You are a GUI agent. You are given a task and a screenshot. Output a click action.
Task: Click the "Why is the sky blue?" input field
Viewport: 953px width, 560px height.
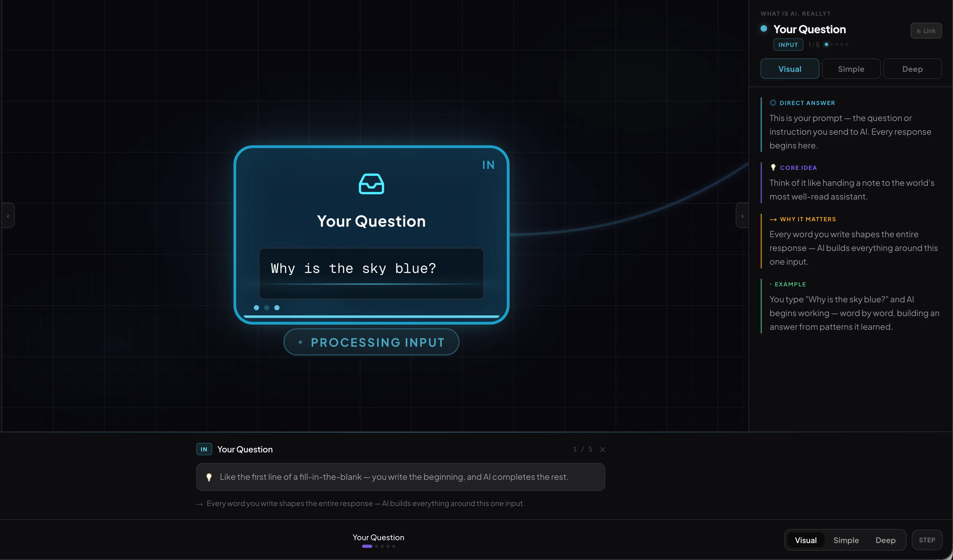click(371, 269)
